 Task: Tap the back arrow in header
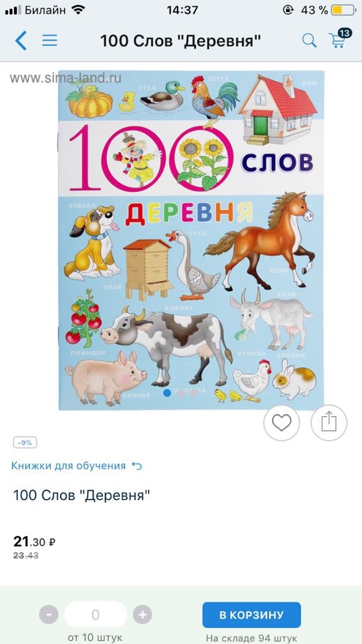21,41
